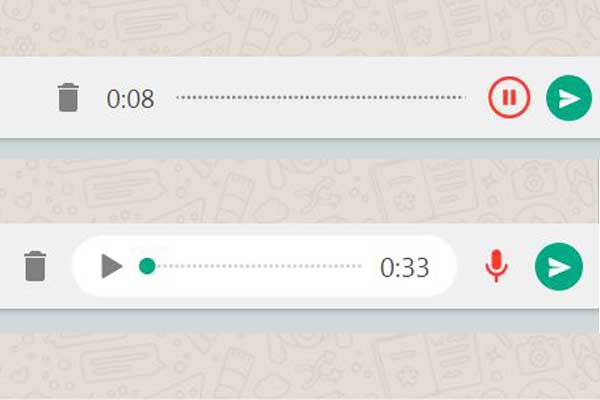Click chat wallpaper between both recording bars
600x400 pixels.
point(298,191)
